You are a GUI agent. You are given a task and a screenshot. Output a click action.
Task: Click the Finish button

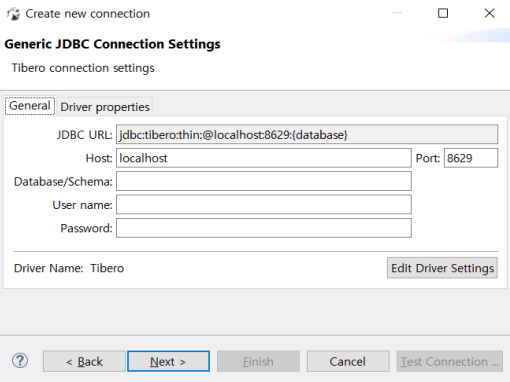click(258, 361)
